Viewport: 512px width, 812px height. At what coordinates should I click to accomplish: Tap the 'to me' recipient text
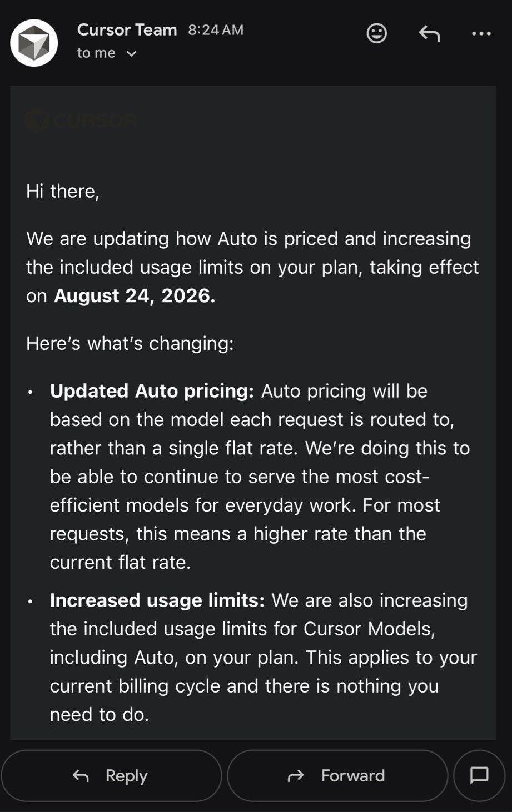point(96,53)
